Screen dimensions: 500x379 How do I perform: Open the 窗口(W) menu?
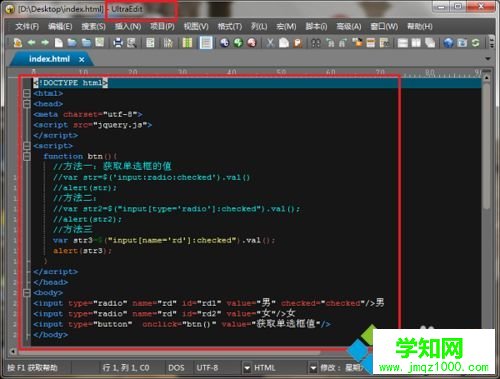pyautogui.click(x=384, y=26)
